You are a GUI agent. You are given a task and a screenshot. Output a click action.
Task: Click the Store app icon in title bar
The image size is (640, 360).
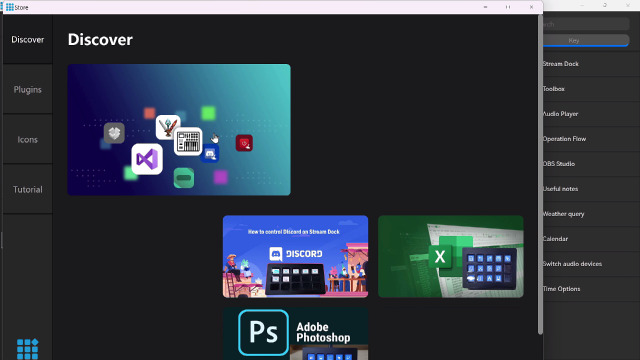10,7
